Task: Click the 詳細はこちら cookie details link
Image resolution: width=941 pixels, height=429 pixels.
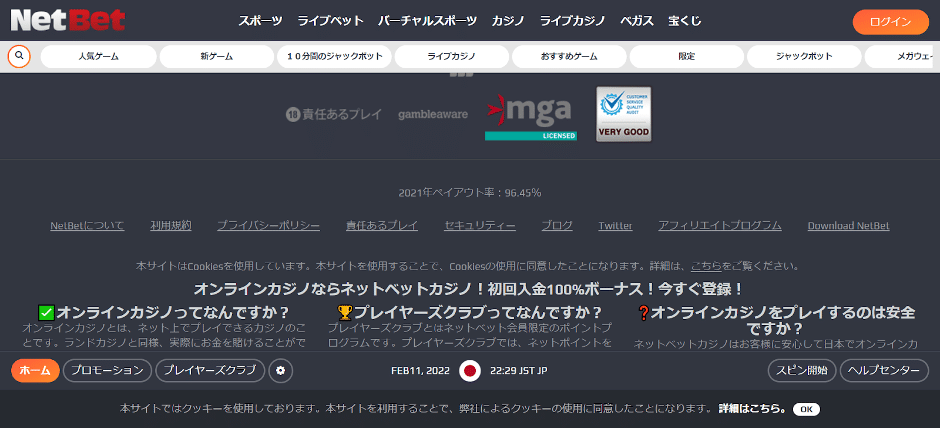Action: tap(752, 410)
